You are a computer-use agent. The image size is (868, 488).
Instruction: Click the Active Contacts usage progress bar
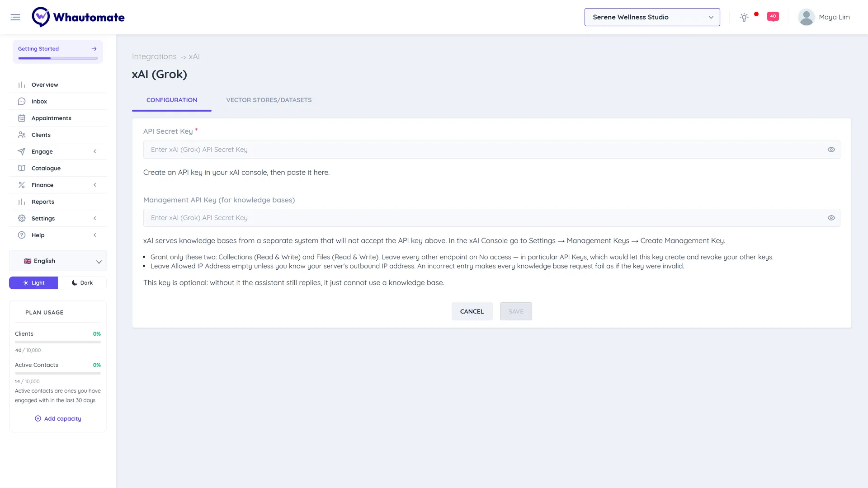[x=58, y=374]
